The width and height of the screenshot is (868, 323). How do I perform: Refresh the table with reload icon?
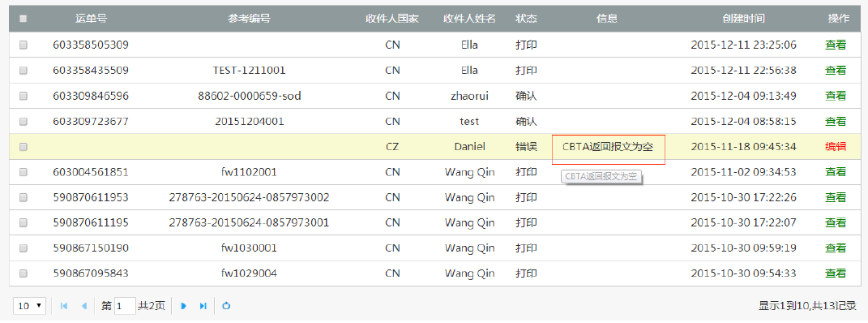[x=226, y=306]
